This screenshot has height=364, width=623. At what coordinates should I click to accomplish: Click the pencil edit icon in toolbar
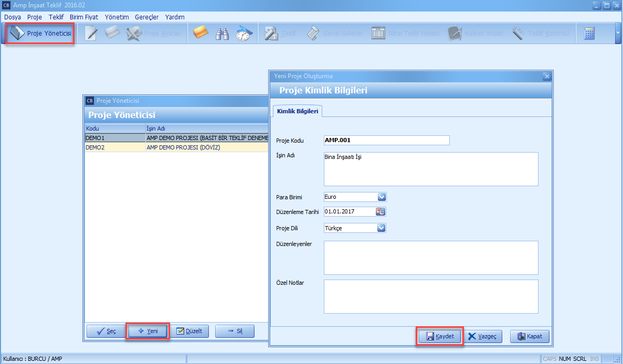(91, 34)
